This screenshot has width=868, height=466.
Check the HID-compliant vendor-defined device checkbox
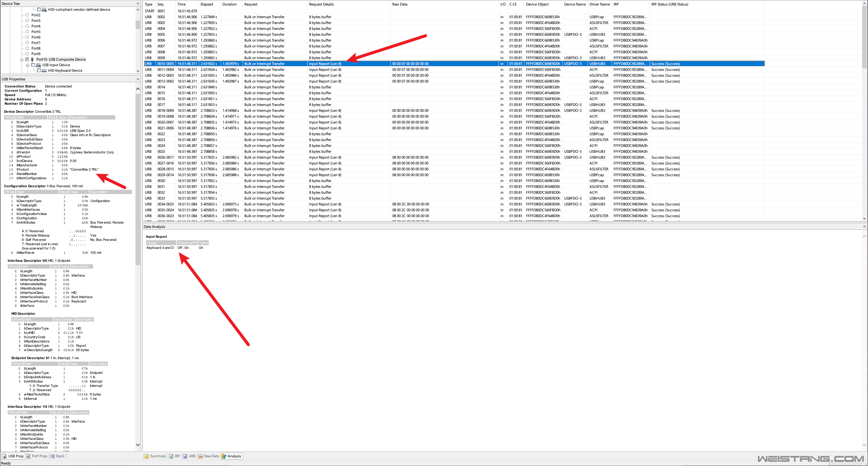pyautogui.click(x=39, y=10)
